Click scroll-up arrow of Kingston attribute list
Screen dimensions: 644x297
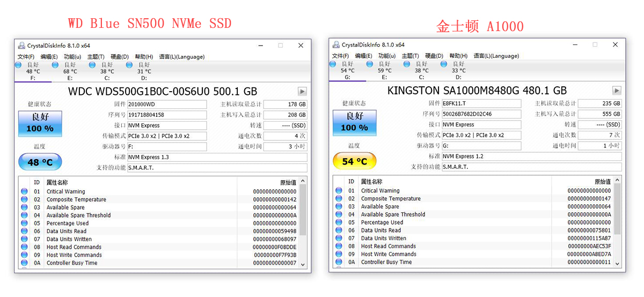click(x=617, y=181)
